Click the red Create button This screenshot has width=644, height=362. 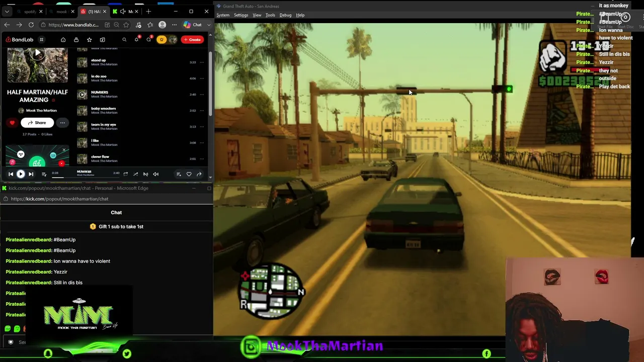coord(192,40)
